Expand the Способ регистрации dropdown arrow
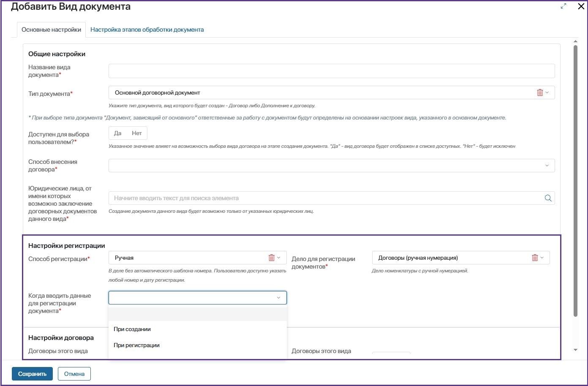This screenshot has height=386, width=588. tap(279, 258)
